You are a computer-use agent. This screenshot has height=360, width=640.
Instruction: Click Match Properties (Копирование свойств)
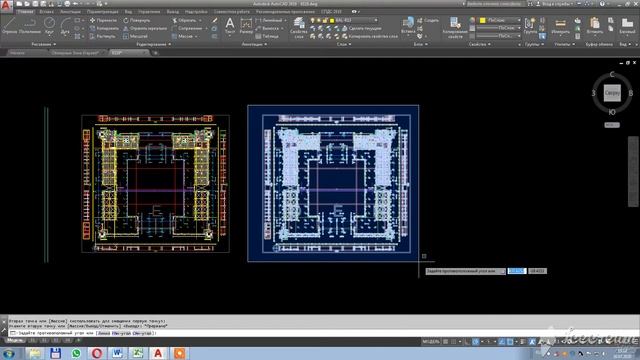click(455, 28)
